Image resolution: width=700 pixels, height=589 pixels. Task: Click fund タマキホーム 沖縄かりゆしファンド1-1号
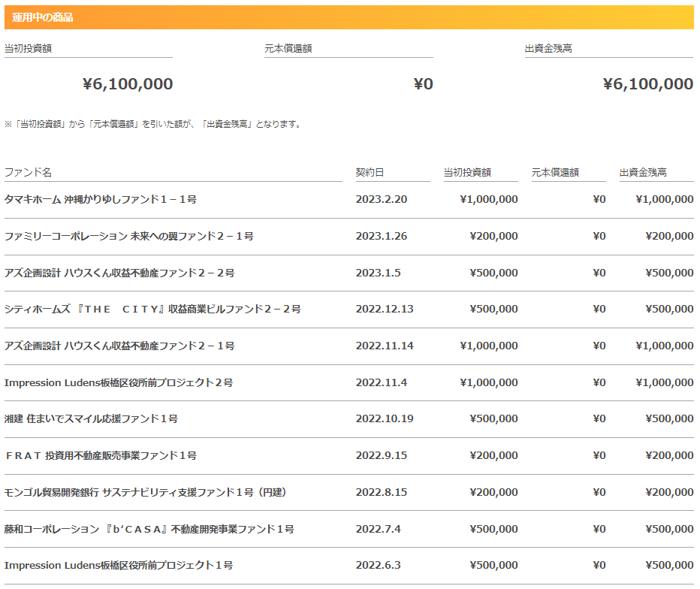click(x=101, y=199)
